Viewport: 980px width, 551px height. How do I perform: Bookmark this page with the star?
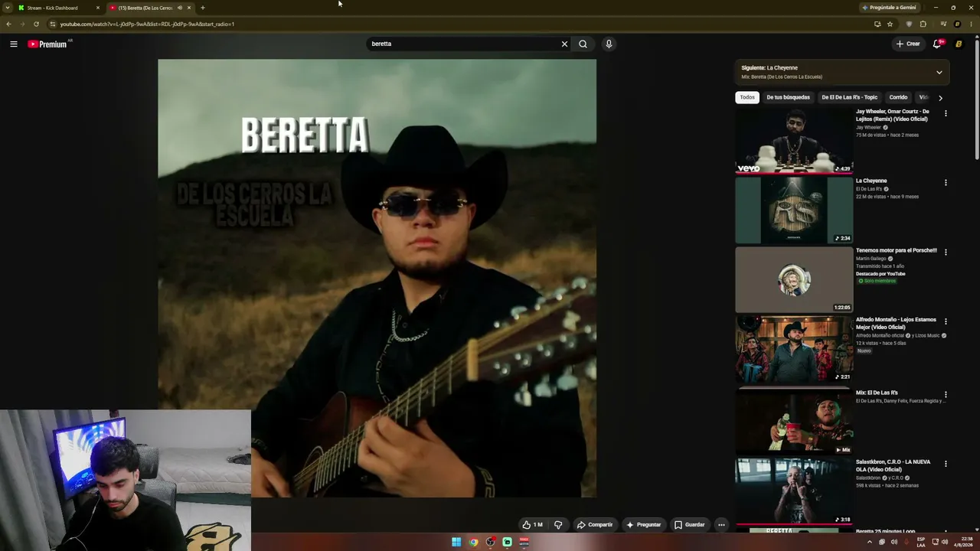click(890, 24)
